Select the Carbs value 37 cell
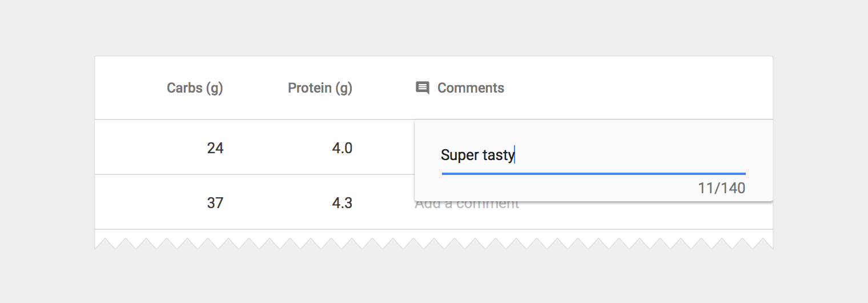The image size is (868, 303). point(215,203)
